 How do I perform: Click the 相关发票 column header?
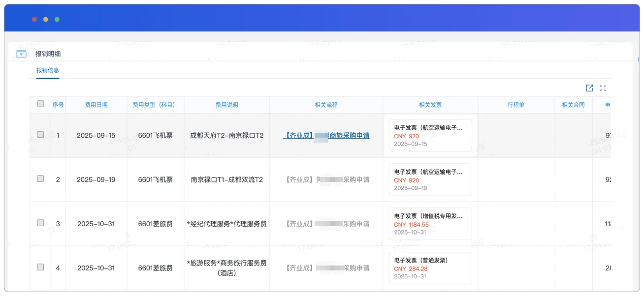click(x=430, y=105)
